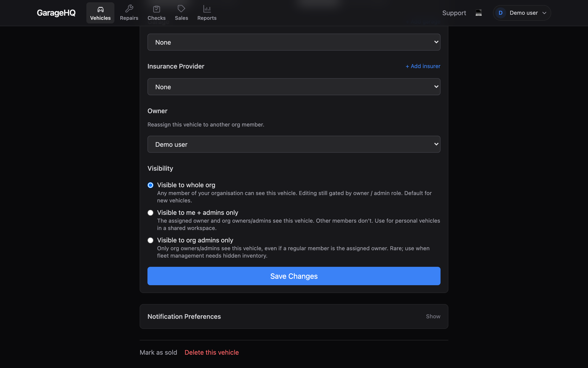Open the Owner dropdown showing Demo user

(x=294, y=144)
